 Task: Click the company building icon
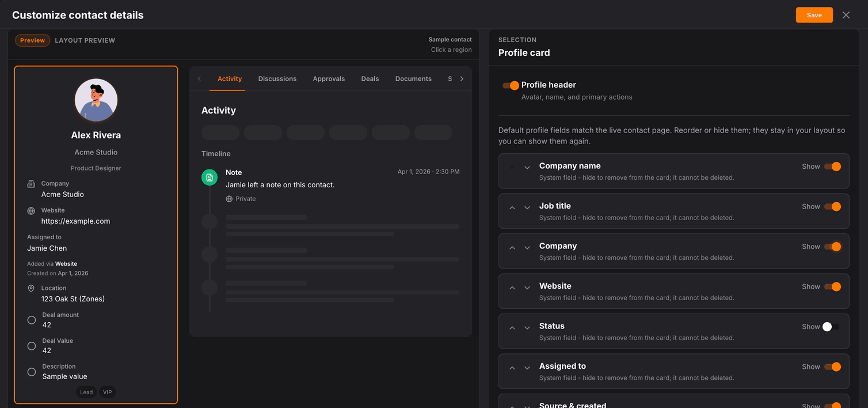[x=31, y=184]
